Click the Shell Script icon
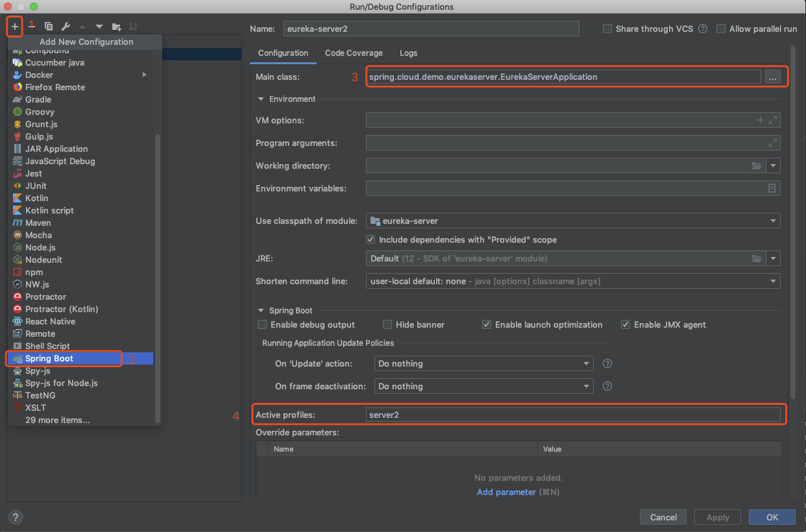 pos(18,346)
